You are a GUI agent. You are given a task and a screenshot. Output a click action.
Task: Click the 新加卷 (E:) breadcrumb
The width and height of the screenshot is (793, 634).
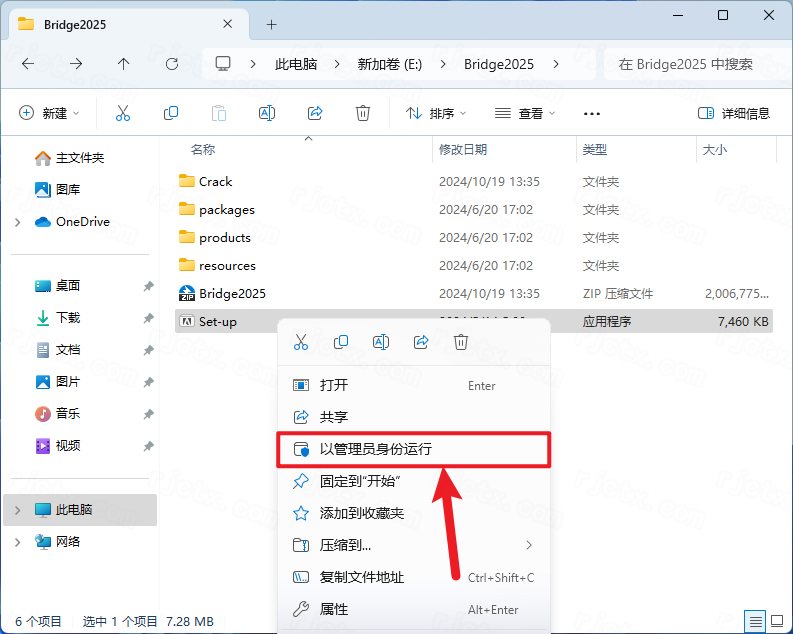coord(391,64)
